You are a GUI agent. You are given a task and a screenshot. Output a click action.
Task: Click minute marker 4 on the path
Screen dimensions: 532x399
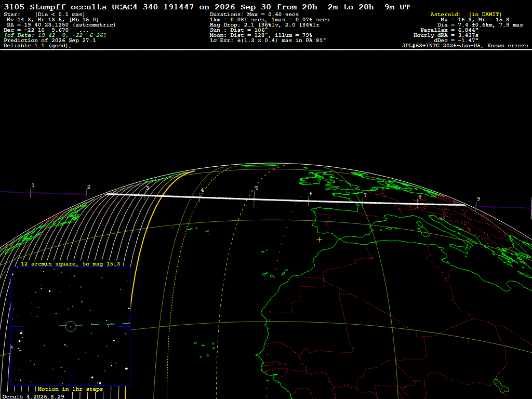click(202, 190)
